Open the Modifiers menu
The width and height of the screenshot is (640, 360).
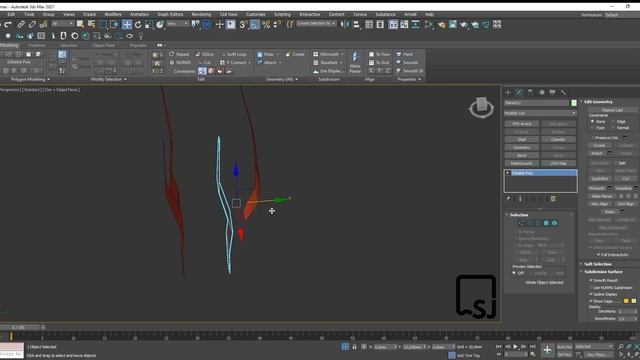coord(113,14)
